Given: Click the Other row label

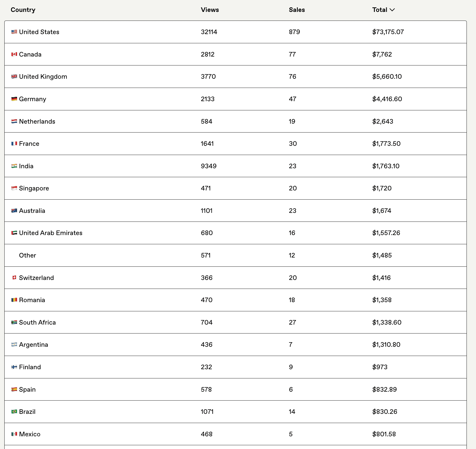Looking at the screenshot, I should 27,255.
